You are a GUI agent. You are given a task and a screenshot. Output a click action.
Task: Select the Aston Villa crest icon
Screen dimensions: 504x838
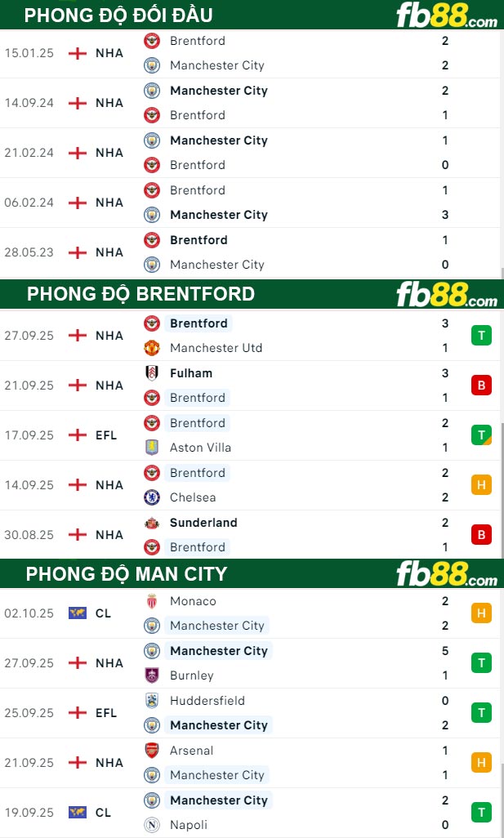152,448
